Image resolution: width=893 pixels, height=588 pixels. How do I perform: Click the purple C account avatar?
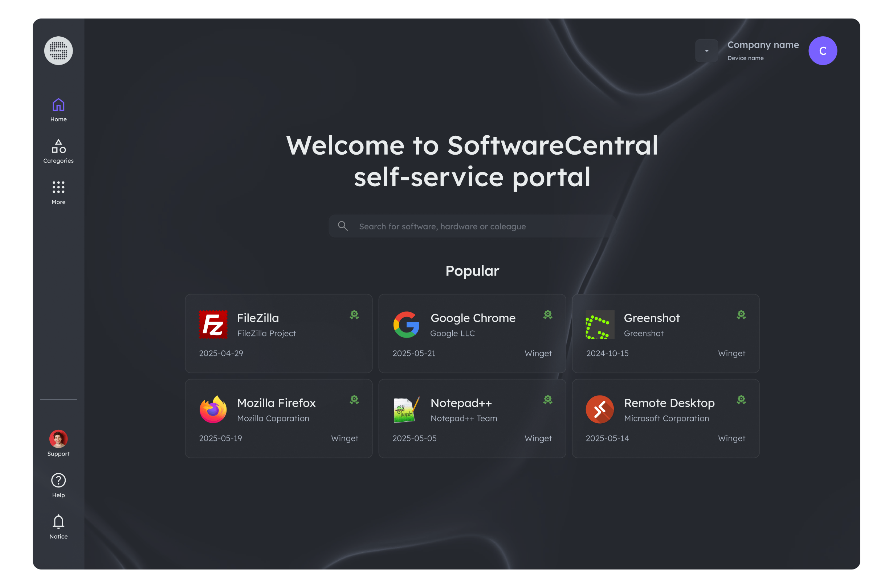tap(823, 51)
